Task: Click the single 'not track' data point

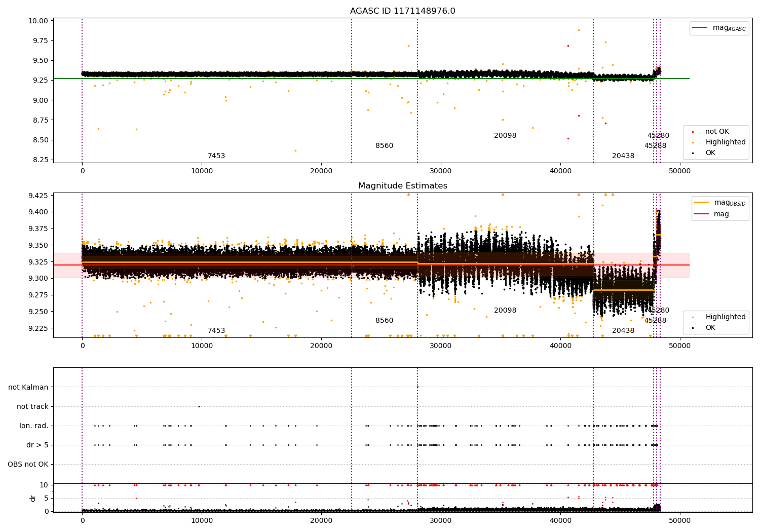Action: click(x=199, y=406)
